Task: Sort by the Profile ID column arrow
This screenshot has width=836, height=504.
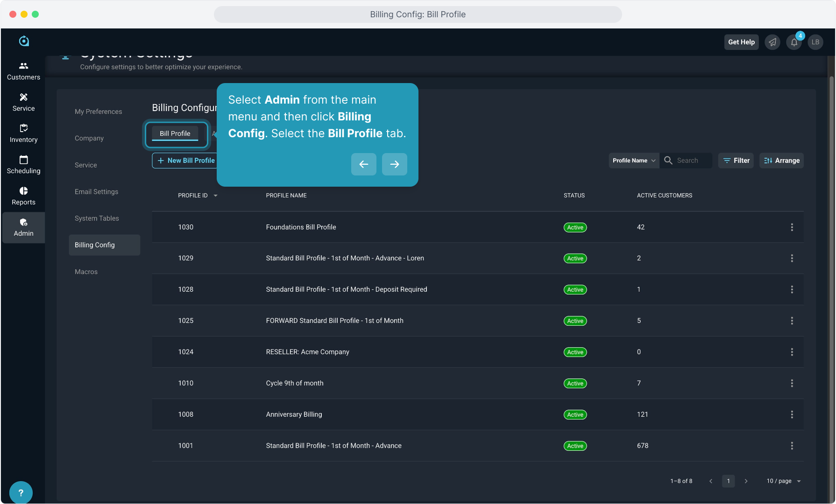Action: [215, 196]
